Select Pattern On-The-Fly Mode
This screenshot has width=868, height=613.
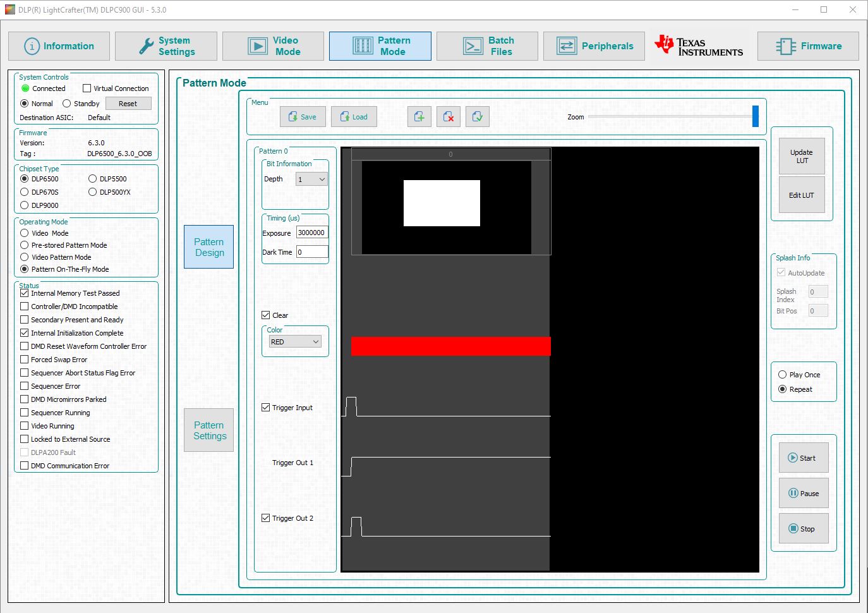point(25,269)
